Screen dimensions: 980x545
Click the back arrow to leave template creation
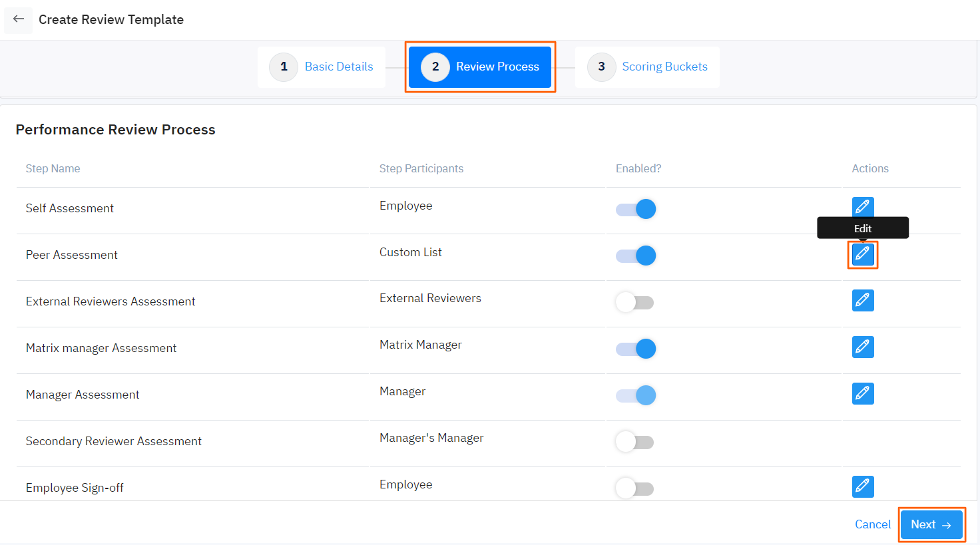[18, 19]
